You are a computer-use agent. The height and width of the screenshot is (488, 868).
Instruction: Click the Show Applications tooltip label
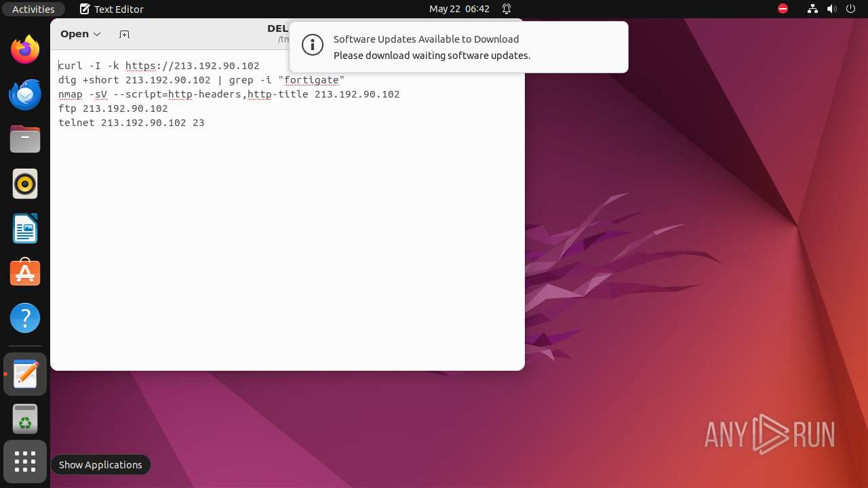(100, 464)
